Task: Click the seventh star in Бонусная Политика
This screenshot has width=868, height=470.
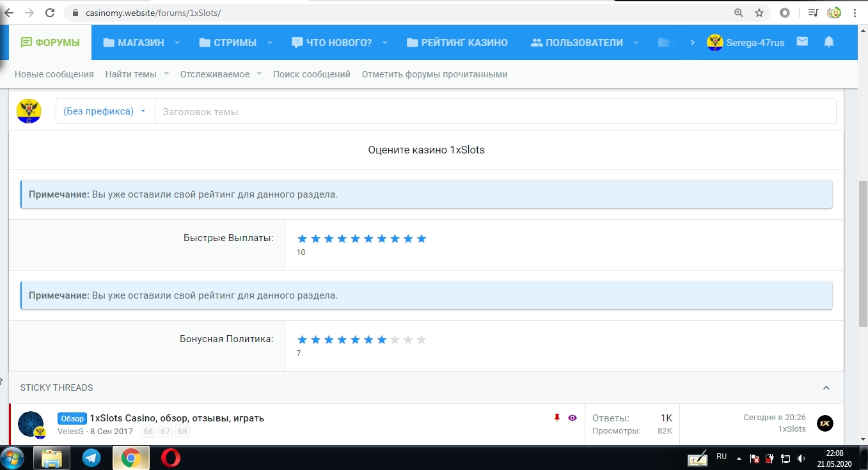Action: 382,340
